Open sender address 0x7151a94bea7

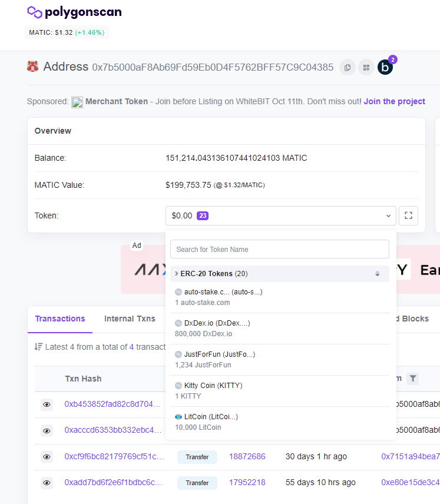(411, 456)
